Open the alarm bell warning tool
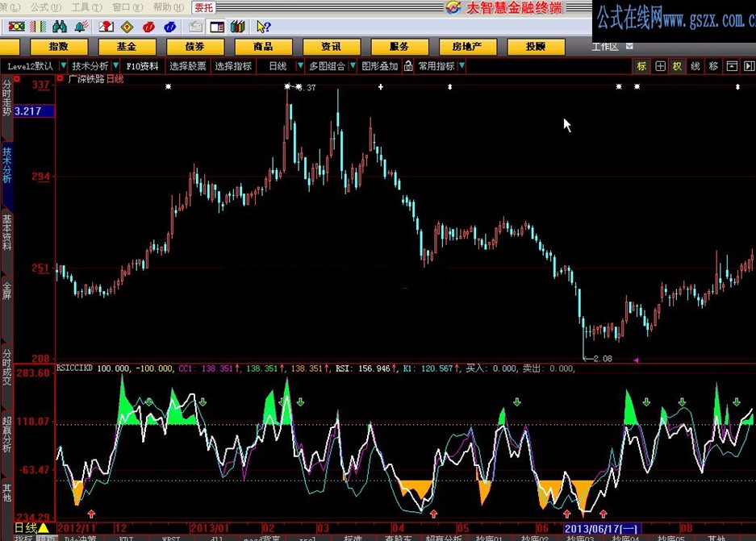This screenshot has height=541, width=756. [79, 27]
